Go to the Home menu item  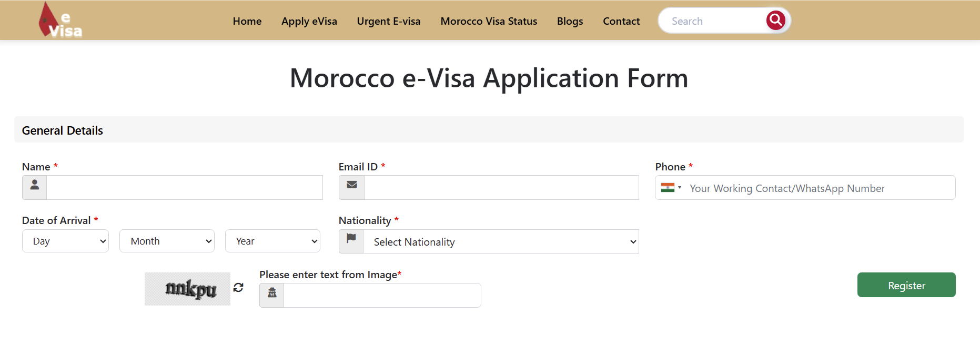coord(247,21)
